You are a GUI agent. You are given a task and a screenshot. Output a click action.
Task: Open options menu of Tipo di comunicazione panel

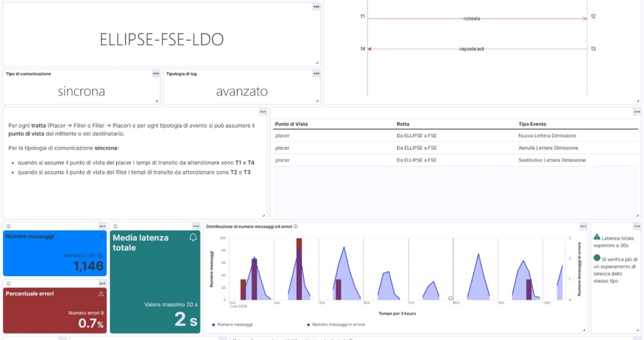(x=156, y=73)
